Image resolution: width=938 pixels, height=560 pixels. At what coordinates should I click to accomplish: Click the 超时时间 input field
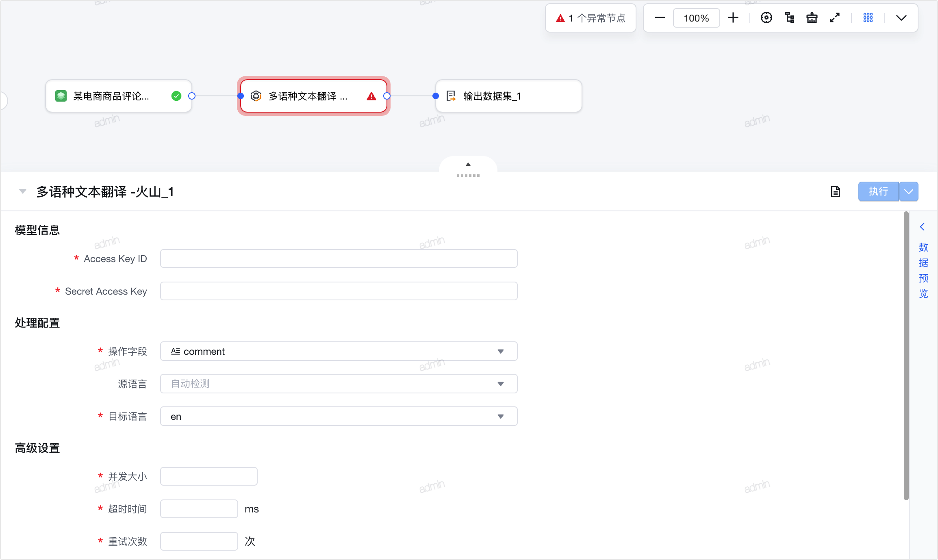(x=199, y=509)
